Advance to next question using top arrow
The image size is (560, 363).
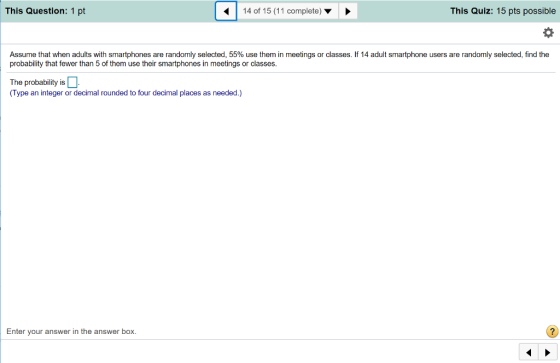pos(348,11)
